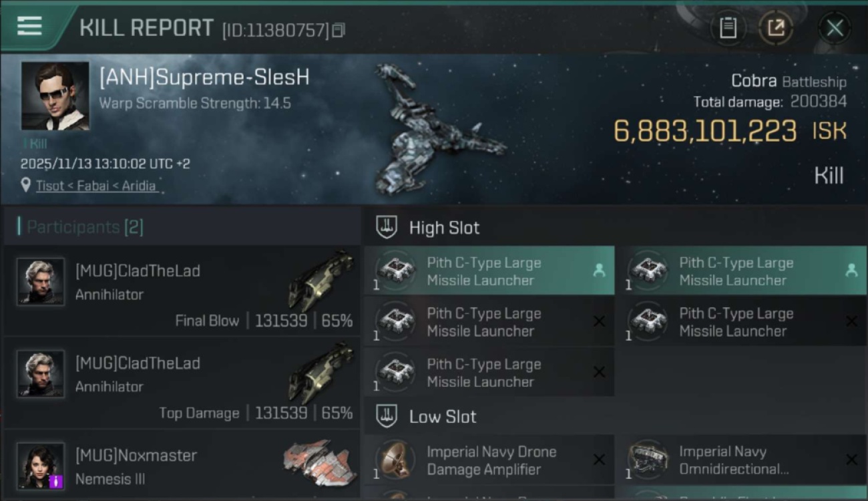This screenshot has height=501, width=868.
Task: Inspect the destroyed Cobra ship image
Action: pyautogui.click(x=434, y=130)
